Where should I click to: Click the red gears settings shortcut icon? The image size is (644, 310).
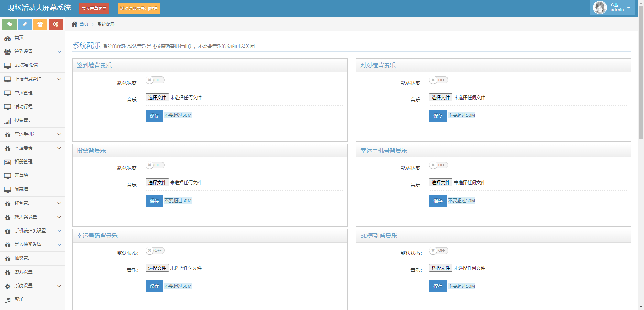pos(55,24)
